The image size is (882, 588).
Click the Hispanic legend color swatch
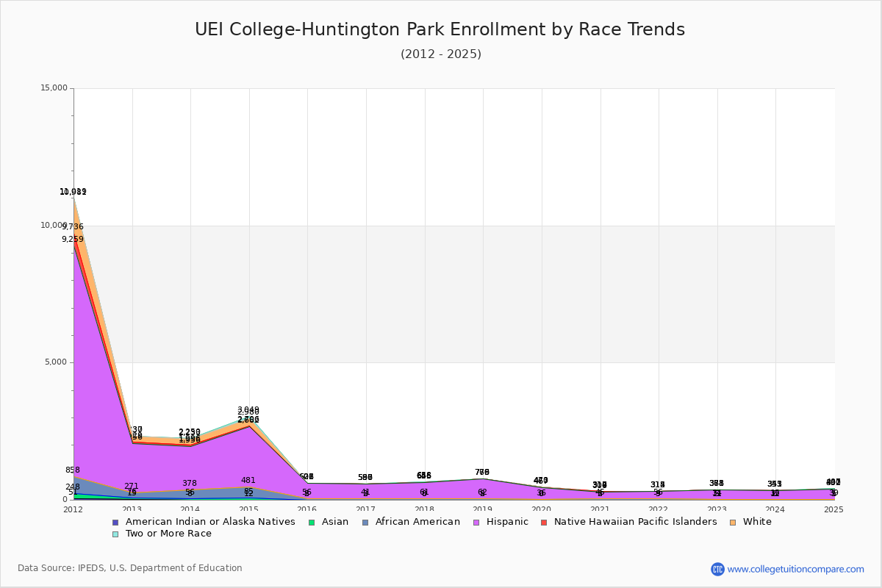tap(475, 522)
